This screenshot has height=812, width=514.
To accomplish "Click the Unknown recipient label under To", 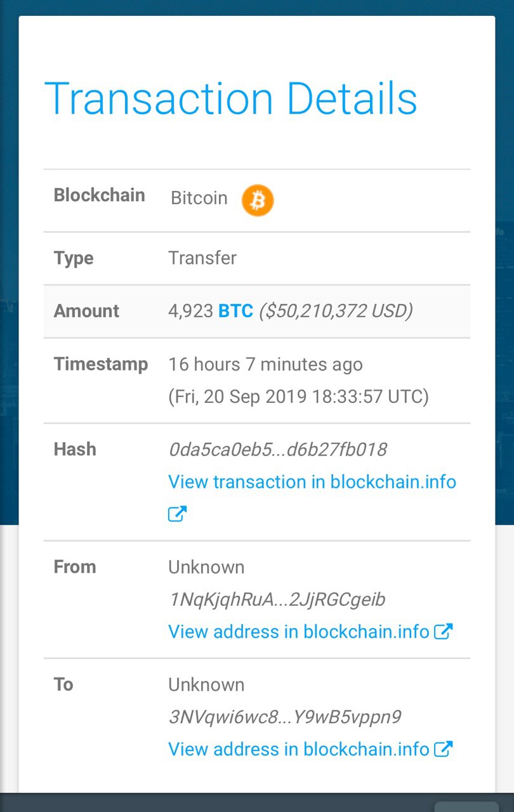I will 206,685.
